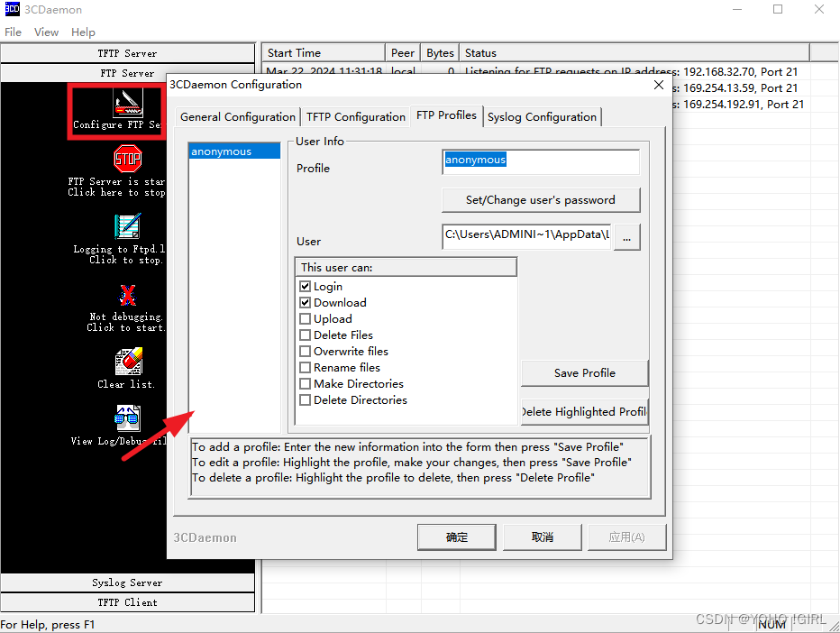Click the Logging to Ftpd.log notepad icon
Viewport: 840px width, 633px height.
[x=127, y=225]
